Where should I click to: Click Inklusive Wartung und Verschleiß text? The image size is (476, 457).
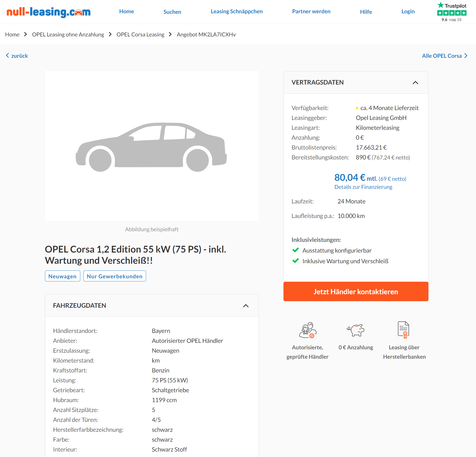click(x=345, y=261)
